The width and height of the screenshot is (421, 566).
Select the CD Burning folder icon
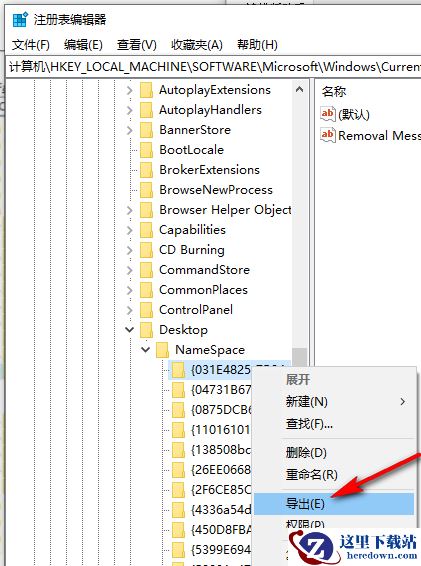coord(146,250)
